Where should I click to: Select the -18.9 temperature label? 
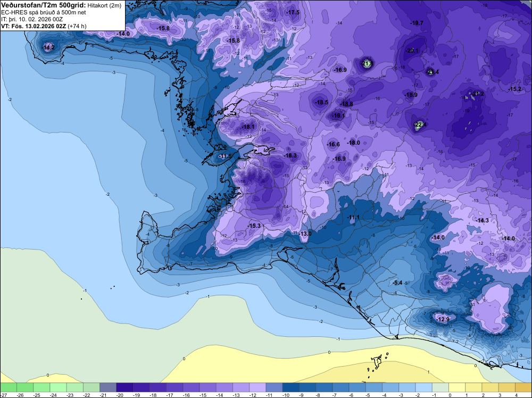(411, 95)
